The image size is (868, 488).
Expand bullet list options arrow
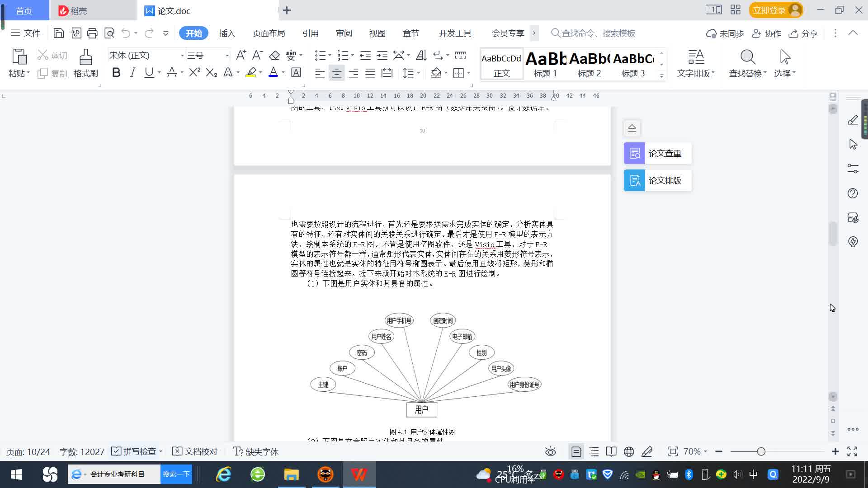[x=330, y=55]
